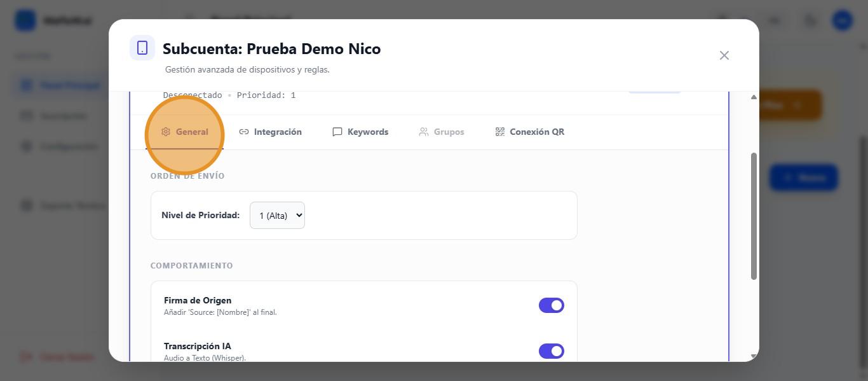The height and width of the screenshot is (381, 868).
Task: Click the gear icon on the General tab
Action: 166,132
